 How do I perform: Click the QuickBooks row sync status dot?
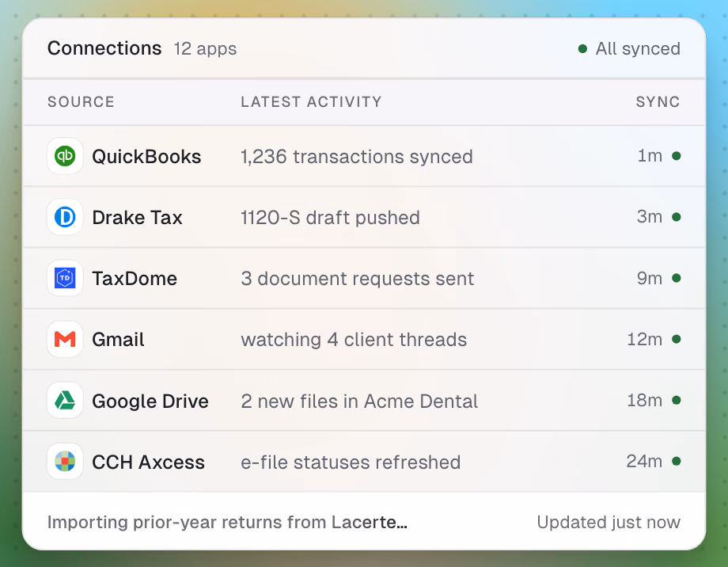[x=677, y=156]
